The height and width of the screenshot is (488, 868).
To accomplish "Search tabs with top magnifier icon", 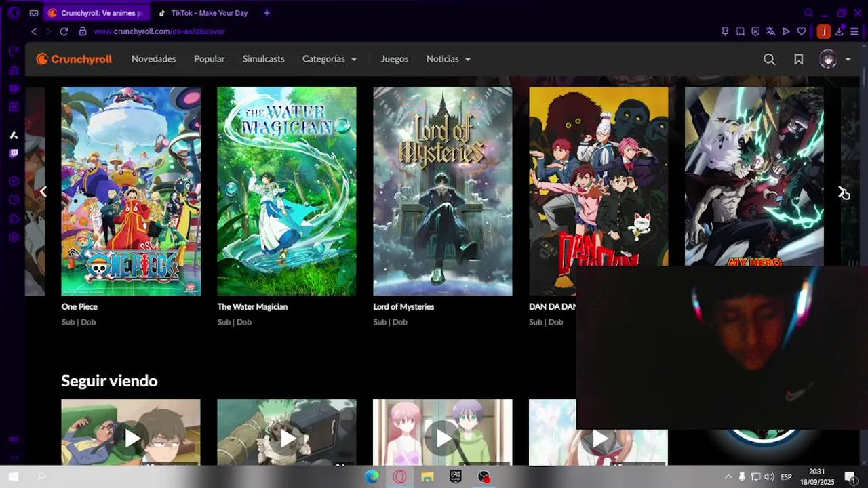I will coord(808,13).
